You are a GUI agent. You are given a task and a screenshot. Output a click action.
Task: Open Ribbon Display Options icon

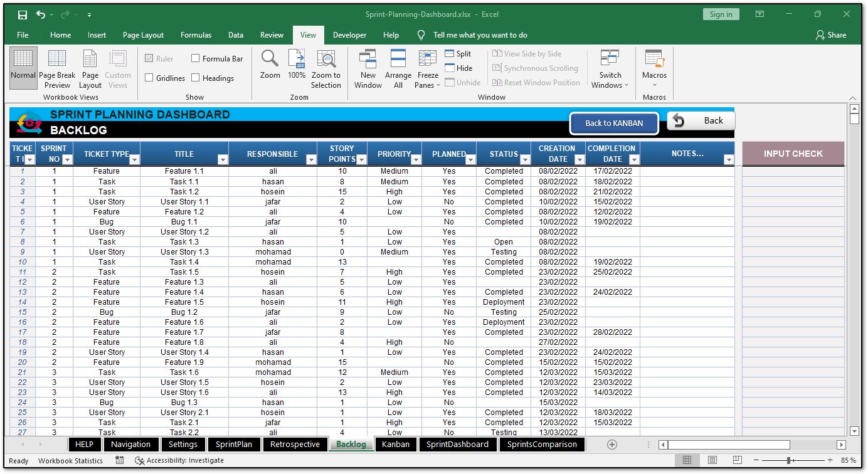tap(760, 14)
